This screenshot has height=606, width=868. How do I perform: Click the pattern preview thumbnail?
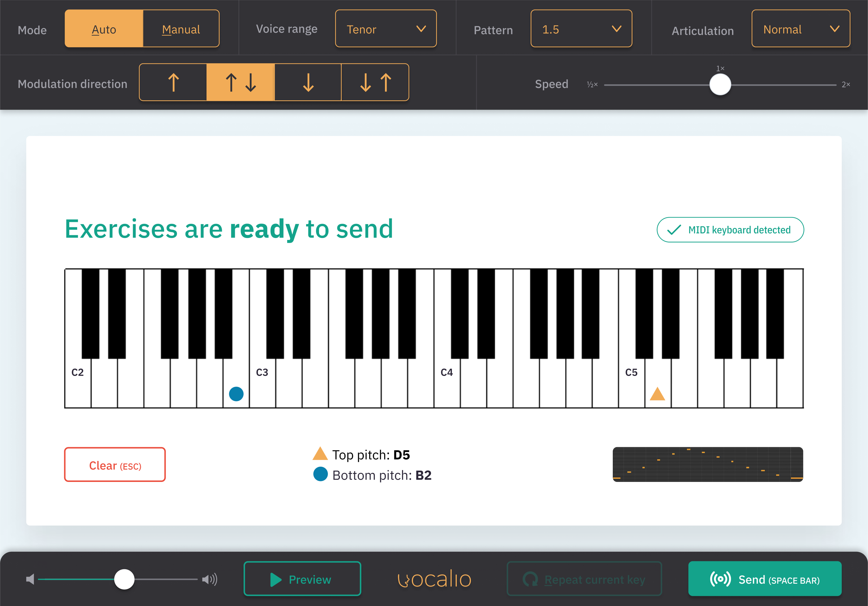(x=708, y=464)
